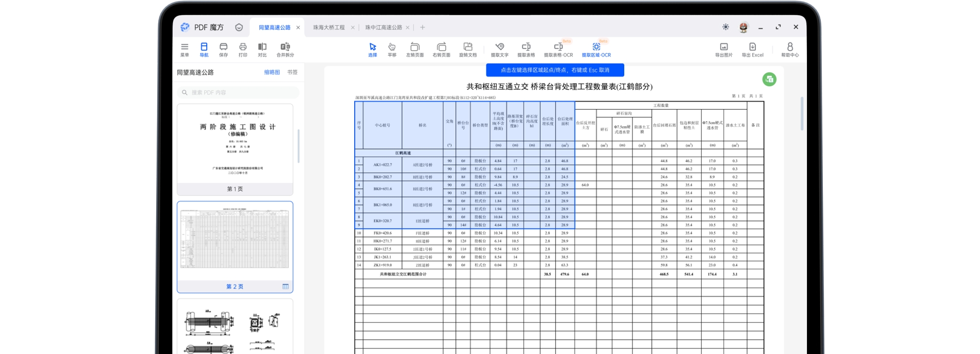The width and height of the screenshot is (980, 354).
Task: Switch sidebar to 书签 bookmarks view
Action: (x=292, y=72)
